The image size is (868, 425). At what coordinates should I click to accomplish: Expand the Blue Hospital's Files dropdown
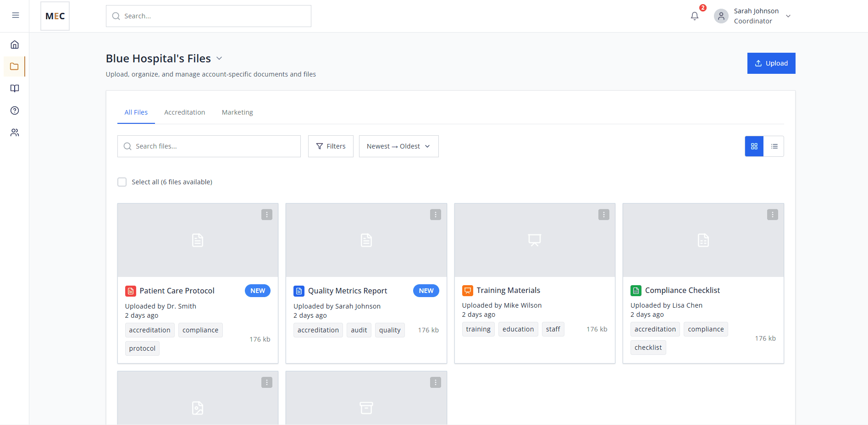pyautogui.click(x=219, y=58)
